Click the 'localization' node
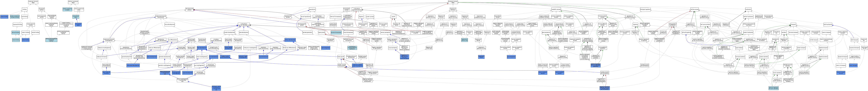The height and width of the screenshot is (91, 868). [748, 9]
